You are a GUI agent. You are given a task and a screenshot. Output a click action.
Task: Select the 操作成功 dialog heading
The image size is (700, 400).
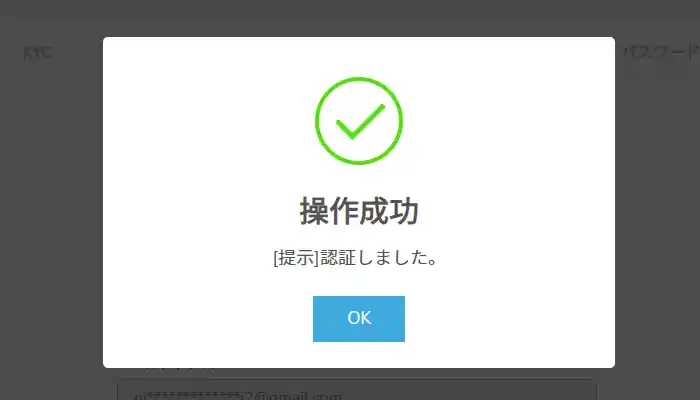click(x=359, y=211)
